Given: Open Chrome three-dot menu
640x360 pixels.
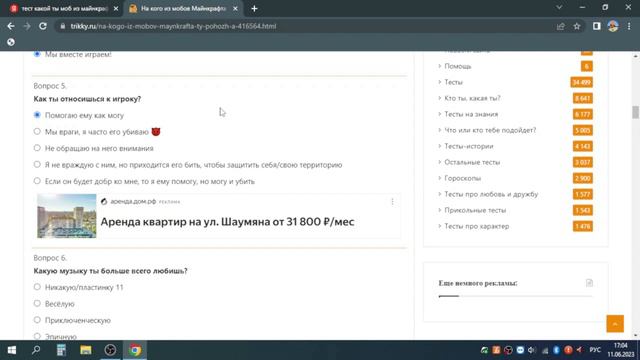Looking at the screenshot, I should 629,26.
